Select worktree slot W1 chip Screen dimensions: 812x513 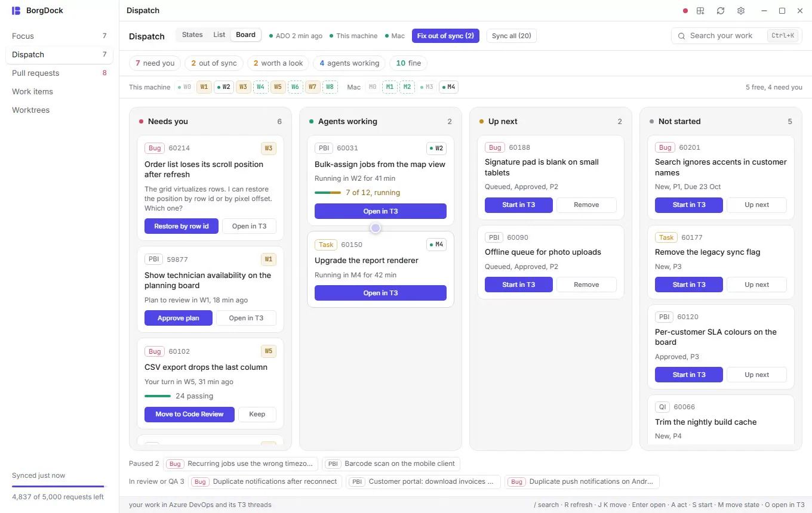[204, 87]
